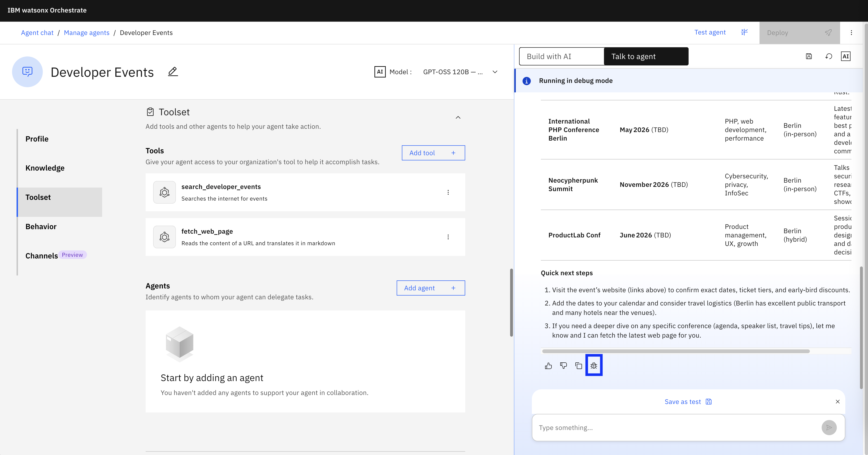Click Searches the internet for events description
Viewport: 868px width, 455px height.
tap(224, 199)
